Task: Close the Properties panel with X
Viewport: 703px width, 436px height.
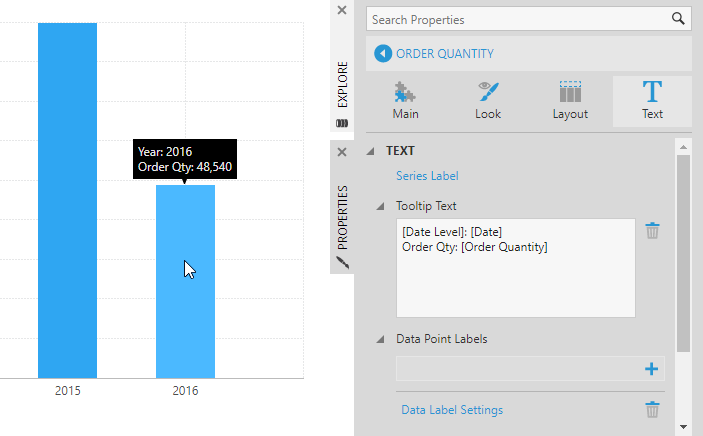Action: [x=342, y=152]
